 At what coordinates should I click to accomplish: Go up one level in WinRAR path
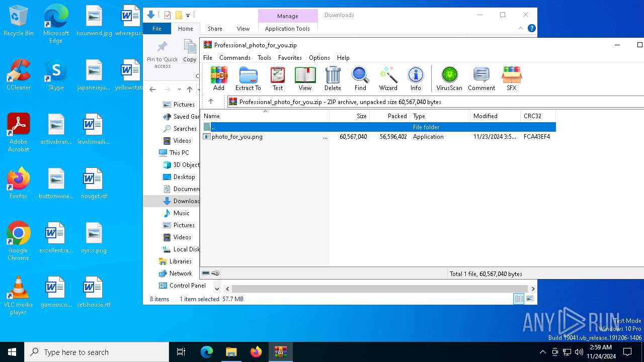[x=211, y=102]
